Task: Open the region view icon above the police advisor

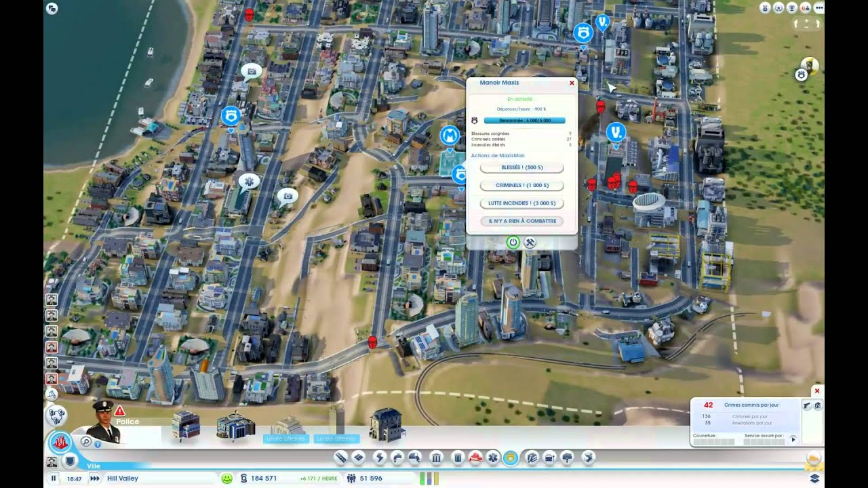Action: [56, 415]
